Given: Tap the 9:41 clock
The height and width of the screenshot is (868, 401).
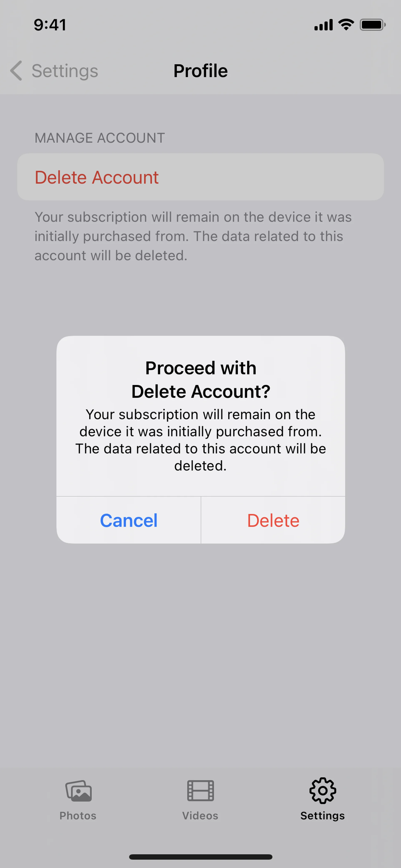Looking at the screenshot, I should click(50, 25).
